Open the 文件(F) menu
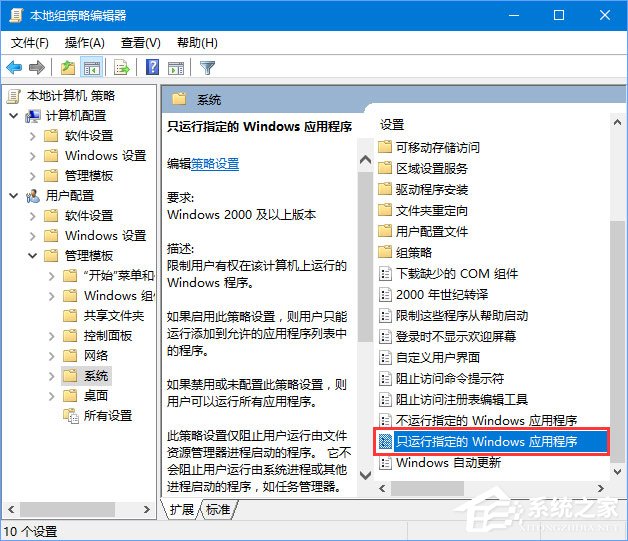This screenshot has height=541, width=628. click(30, 43)
